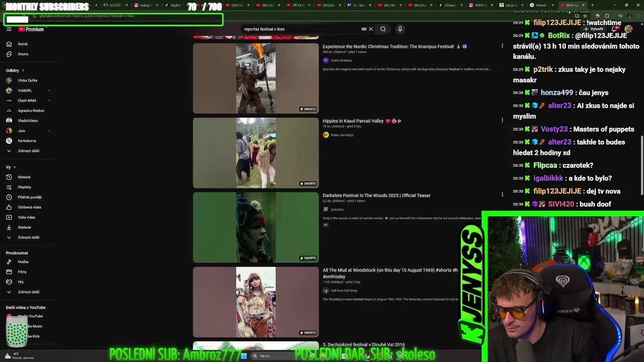Open Krampus Festival video title
The width and height of the screenshot is (644, 362).
[x=395, y=47]
